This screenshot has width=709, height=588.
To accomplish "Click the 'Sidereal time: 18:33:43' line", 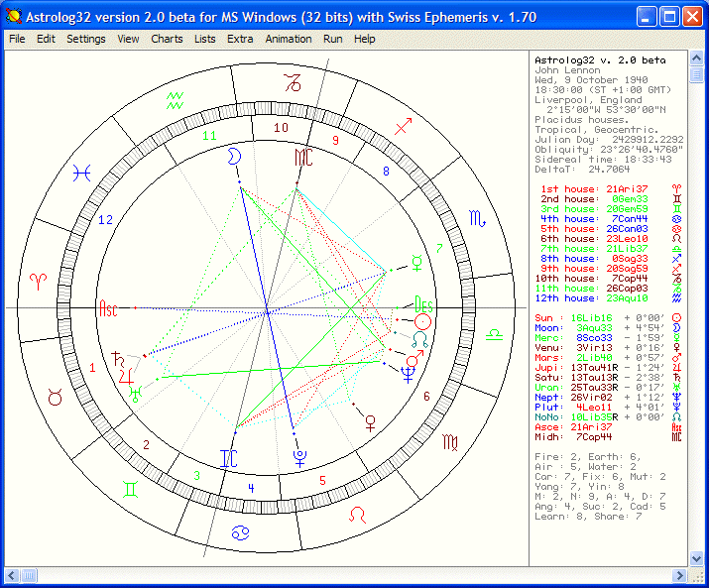I will (x=603, y=160).
